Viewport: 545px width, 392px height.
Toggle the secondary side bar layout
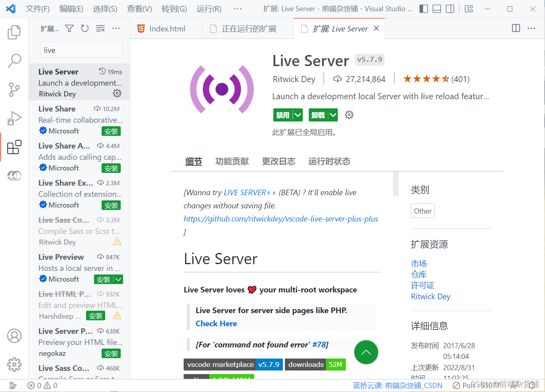point(450,9)
